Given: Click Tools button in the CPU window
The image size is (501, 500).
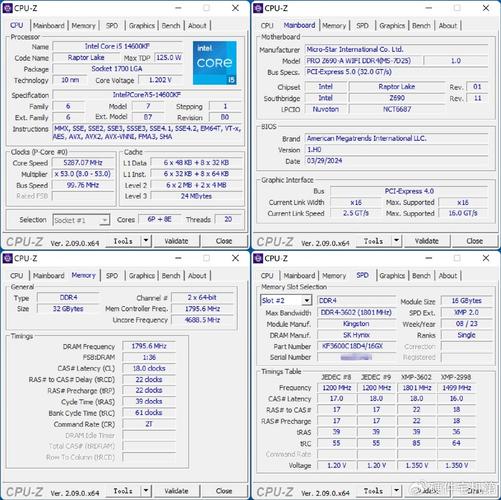Looking at the screenshot, I should [x=123, y=241].
